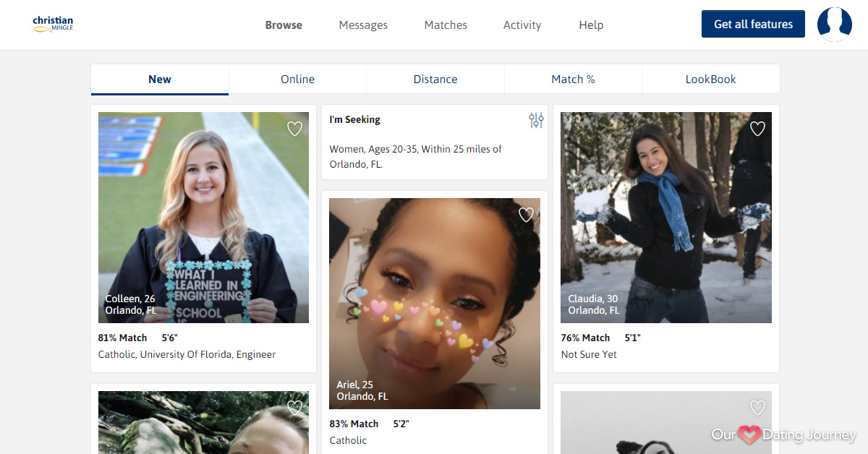The image size is (868, 454).
Task: Open the profile avatar icon
Action: click(835, 25)
